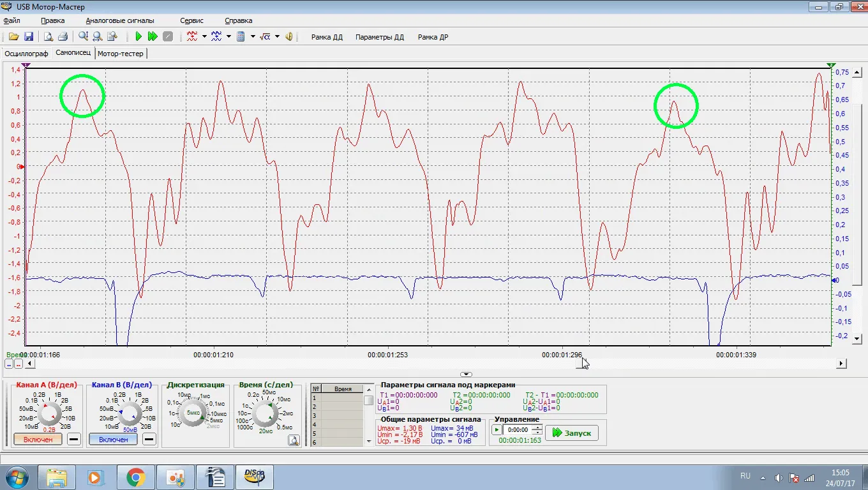Click the Время column header in table
The height and width of the screenshot is (490, 868).
coord(343,389)
